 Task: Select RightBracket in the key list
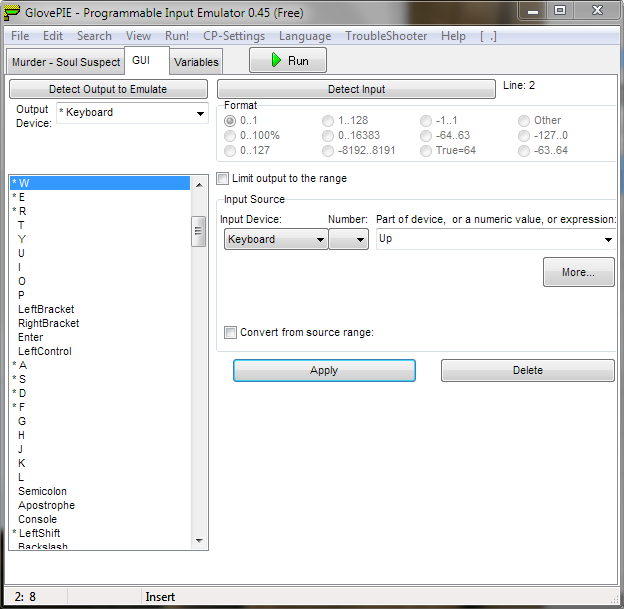100,323
